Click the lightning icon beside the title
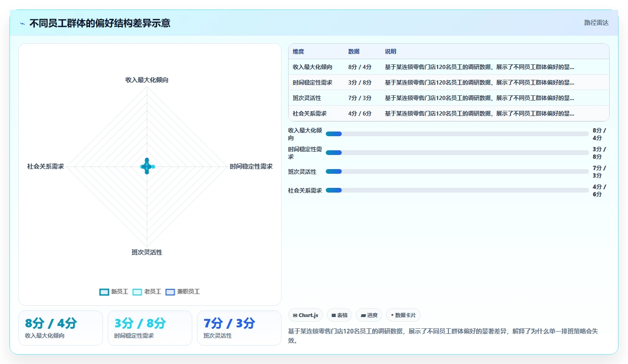 pyautogui.click(x=23, y=23)
